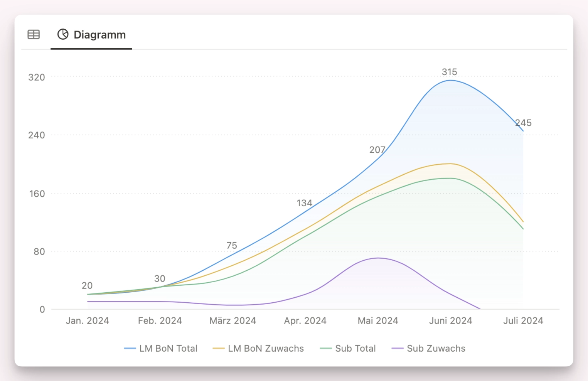Select the Juni 2024 axis label

pos(451,320)
